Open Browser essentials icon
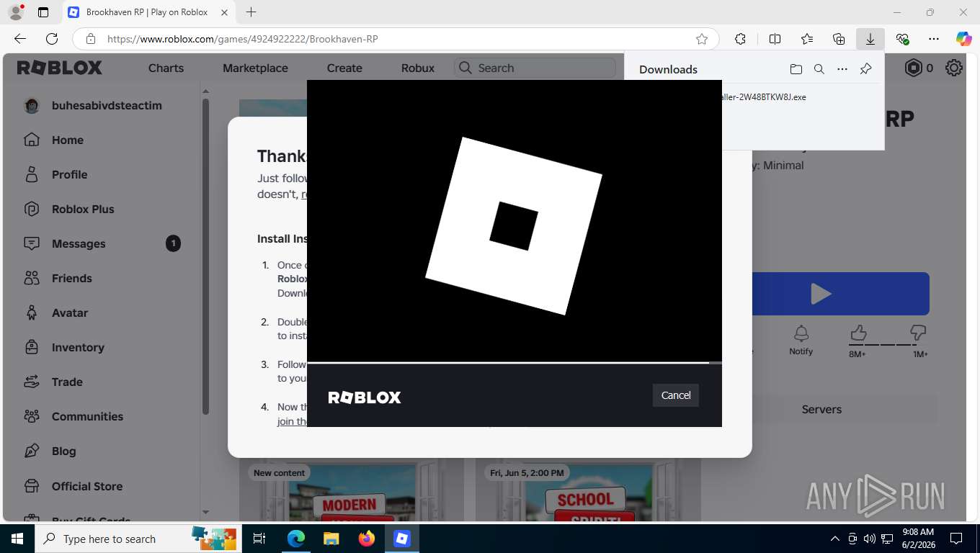The width and height of the screenshot is (980, 553). 902,39
